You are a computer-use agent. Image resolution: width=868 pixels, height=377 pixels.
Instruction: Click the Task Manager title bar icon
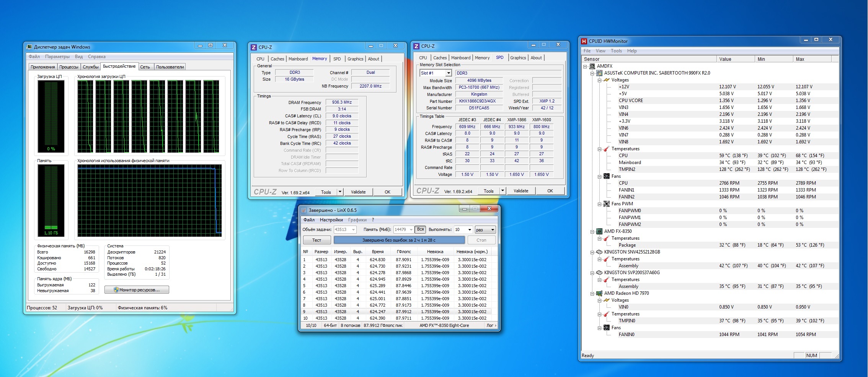tap(29, 47)
